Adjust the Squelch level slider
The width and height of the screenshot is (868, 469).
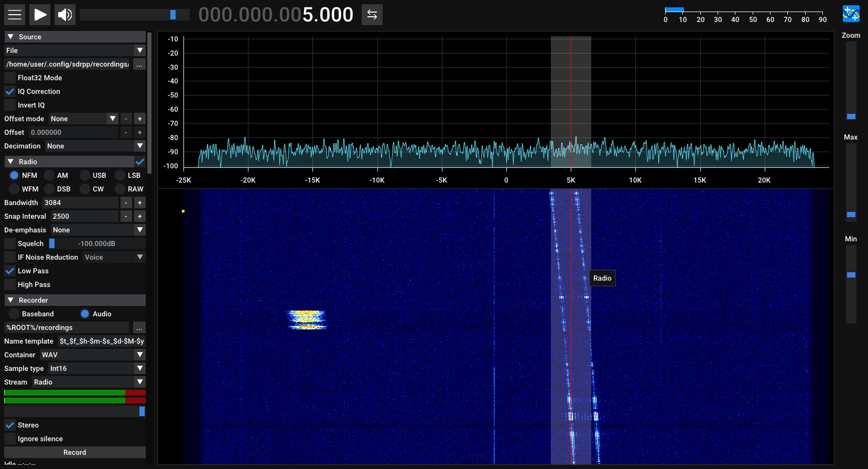click(97, 244)
